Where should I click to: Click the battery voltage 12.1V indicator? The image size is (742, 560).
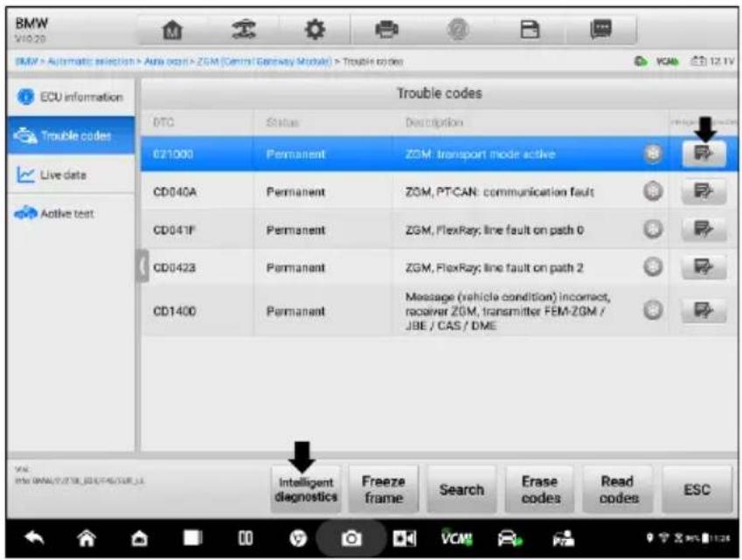coord(712,61)
